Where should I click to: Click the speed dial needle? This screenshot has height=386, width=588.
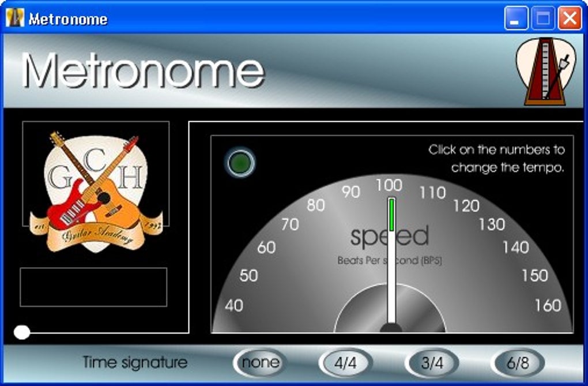391,261
